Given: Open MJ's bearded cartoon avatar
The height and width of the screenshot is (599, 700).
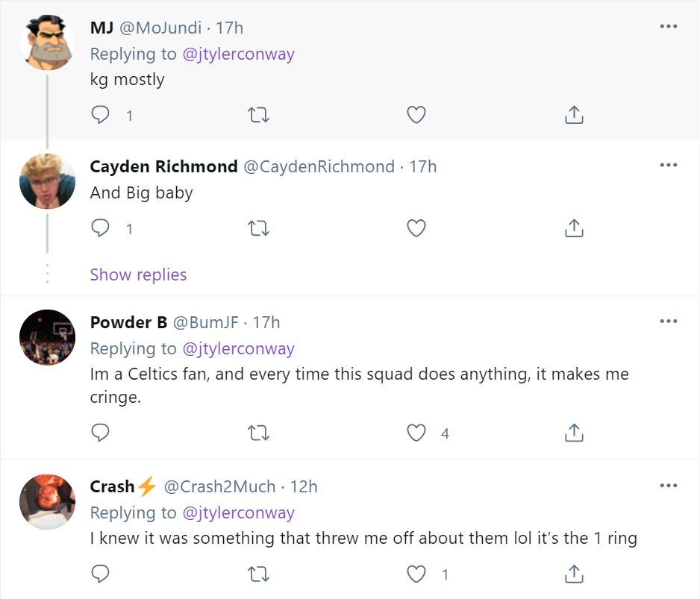Looking at the screenshot, I should [x=47, y=43].
